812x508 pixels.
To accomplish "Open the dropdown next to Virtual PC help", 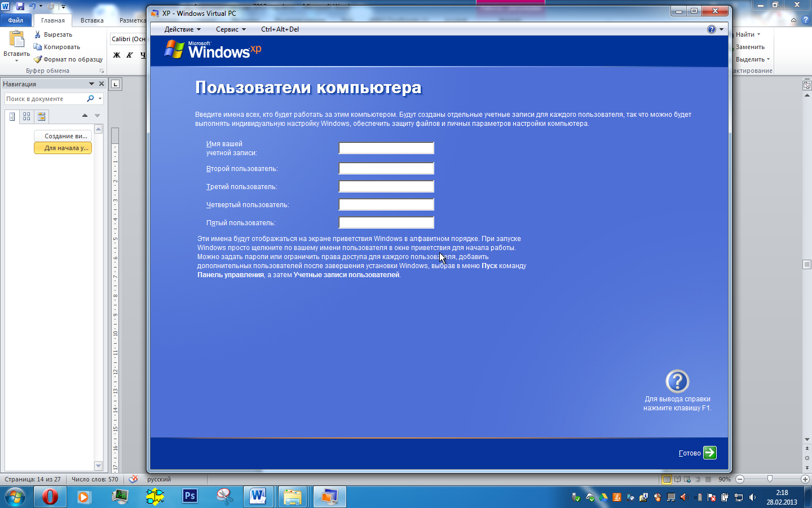I will click(721, 29).
